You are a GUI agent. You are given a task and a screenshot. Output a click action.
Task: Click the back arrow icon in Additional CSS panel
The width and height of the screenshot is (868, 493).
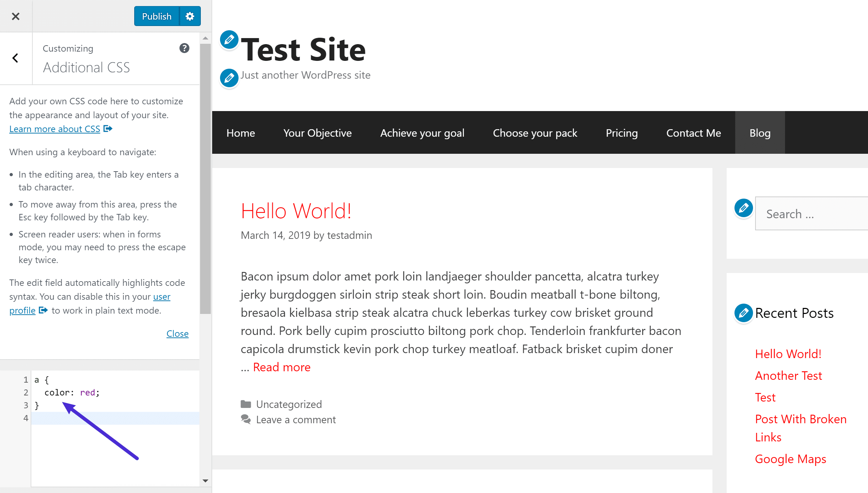coord(15,58)
